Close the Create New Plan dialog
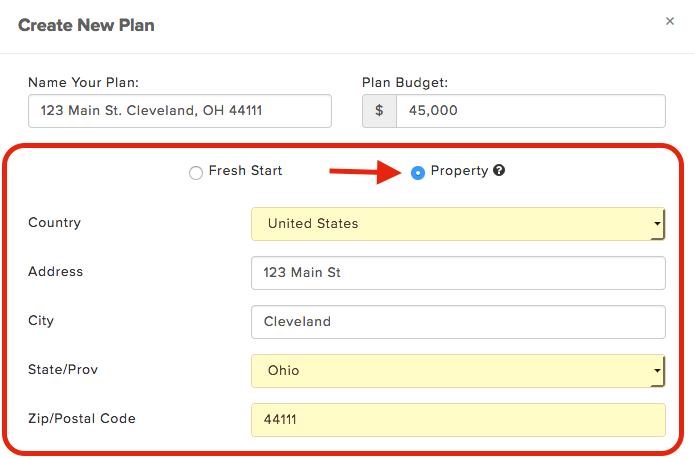This screenshot has height=459, width=695. click(670, 21)
